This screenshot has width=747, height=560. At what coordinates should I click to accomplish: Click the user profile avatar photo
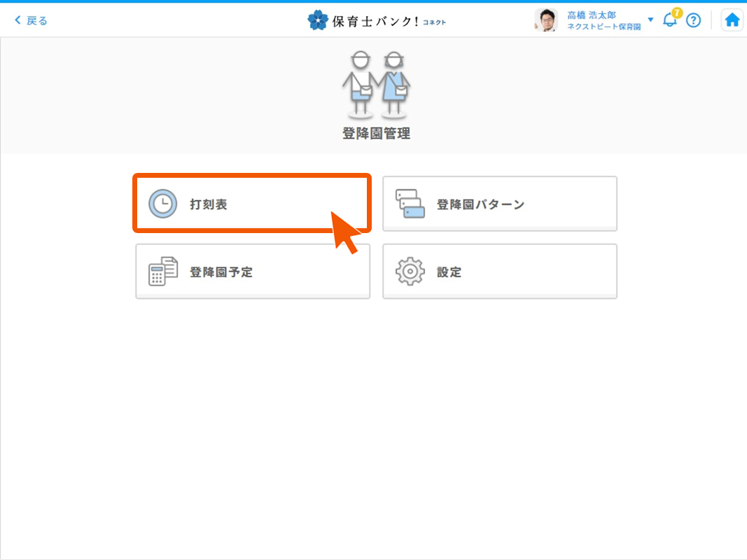pos(545,20)
